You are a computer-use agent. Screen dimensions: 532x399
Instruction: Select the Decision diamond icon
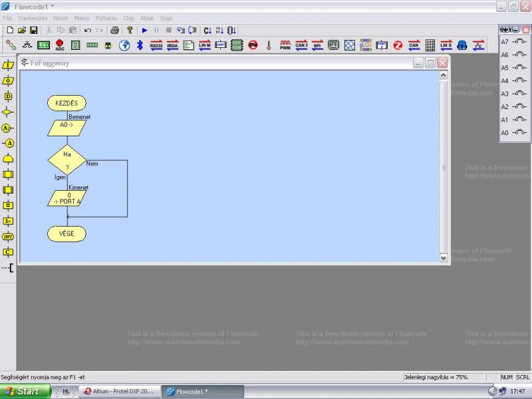coord(7,112)
